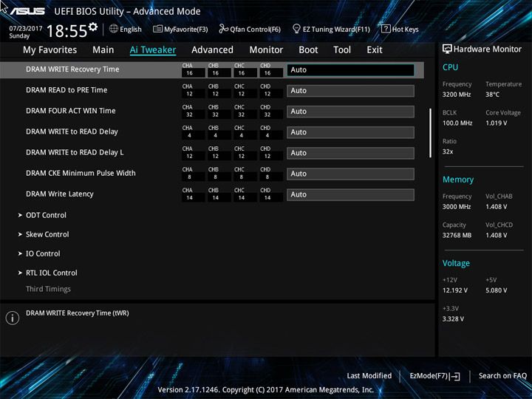
Task: Click the EzMode exit arrow icon
Action: click(456, 376)
